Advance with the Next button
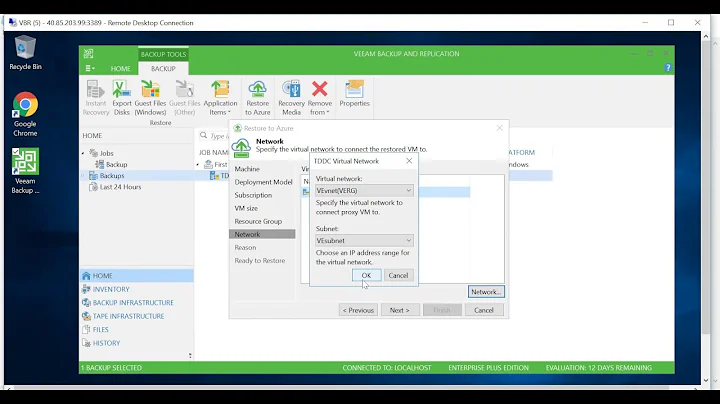This screenshot has width=720, height=404. click(x=399, y=310)
